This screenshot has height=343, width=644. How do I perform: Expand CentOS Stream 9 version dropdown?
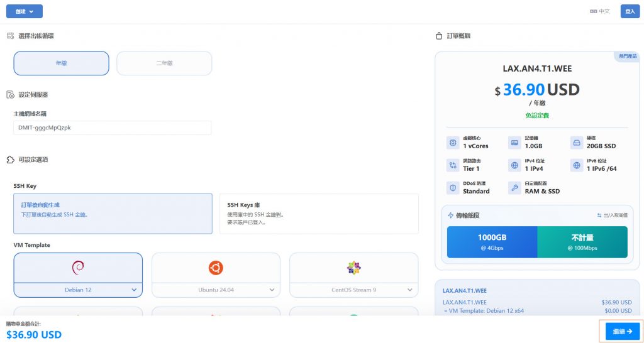353,290
